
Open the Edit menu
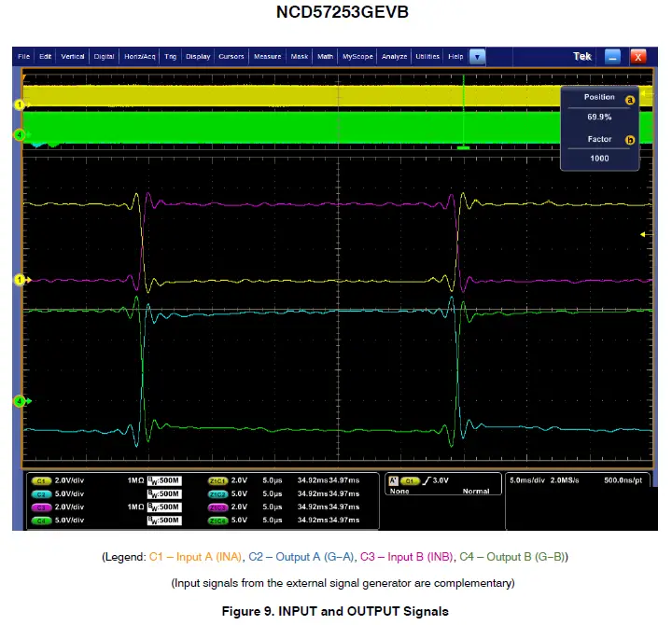[45, 57]
